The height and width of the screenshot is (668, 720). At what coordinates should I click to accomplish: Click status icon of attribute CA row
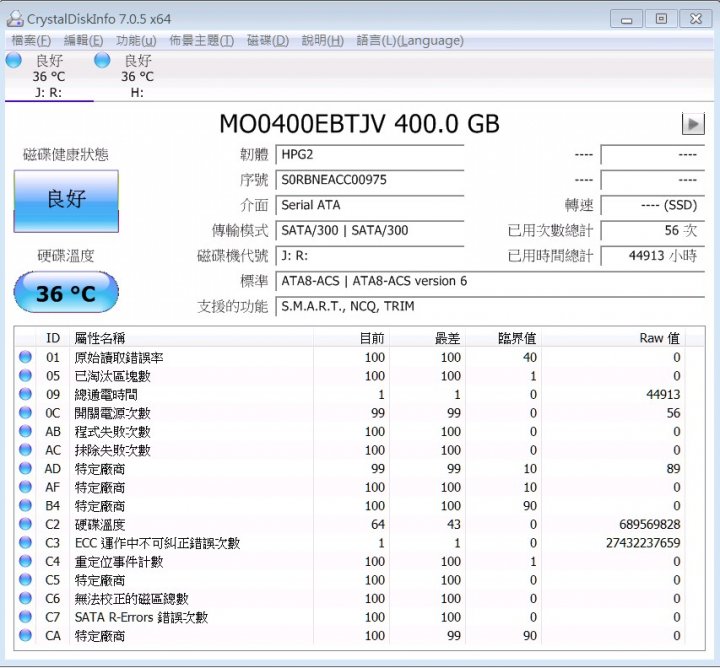pyautogui.click(x=25, y=635)
